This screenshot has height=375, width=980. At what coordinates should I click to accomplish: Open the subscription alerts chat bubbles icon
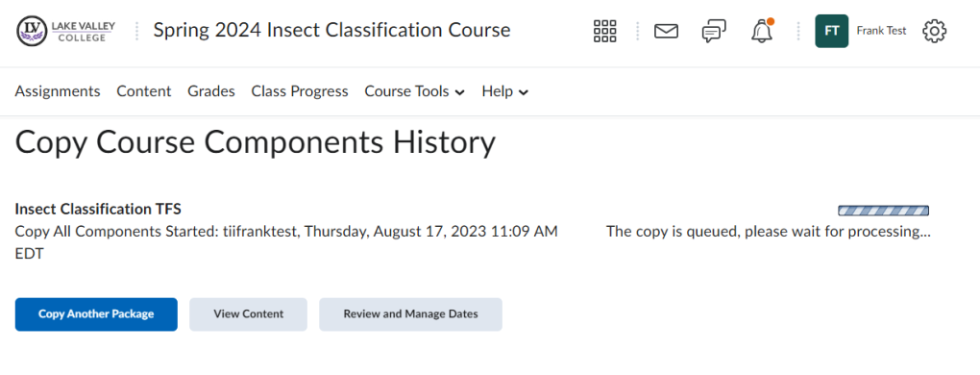[x=714, y=31]
